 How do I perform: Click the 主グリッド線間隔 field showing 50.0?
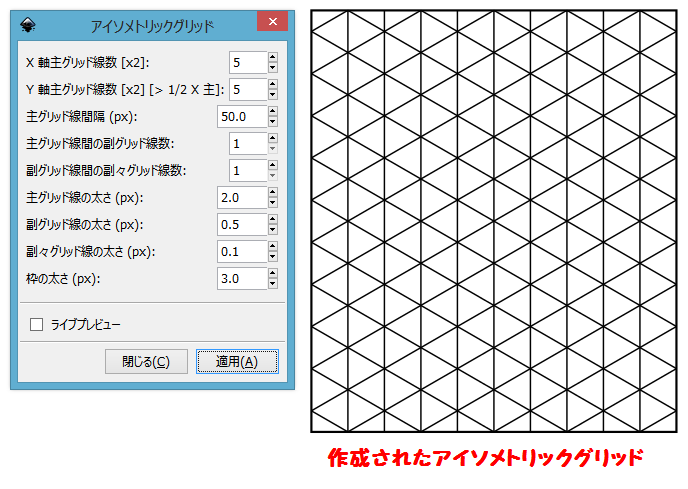click(x=241, y=117)
